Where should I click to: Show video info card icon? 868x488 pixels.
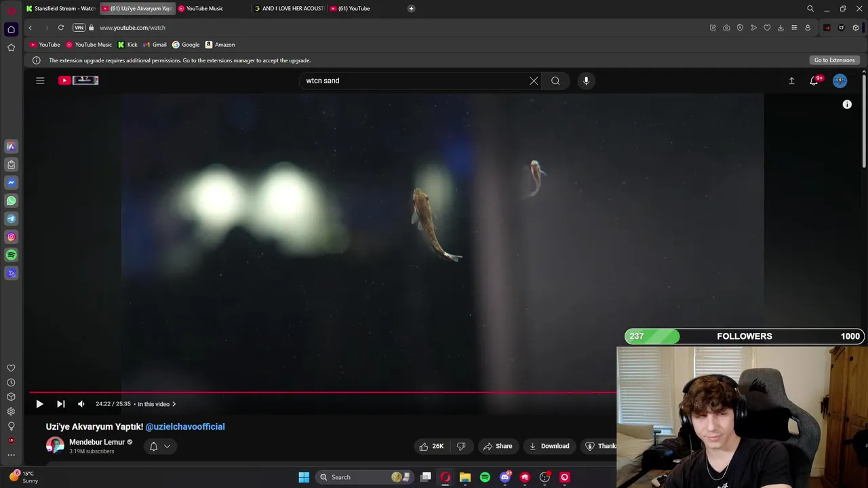[x=847, y=104]
